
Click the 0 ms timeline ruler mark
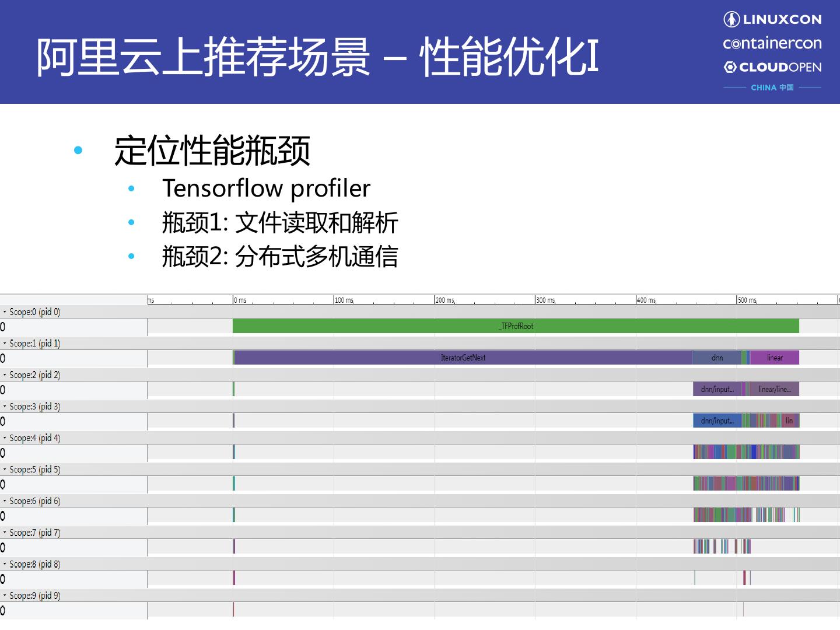[240, 300]
